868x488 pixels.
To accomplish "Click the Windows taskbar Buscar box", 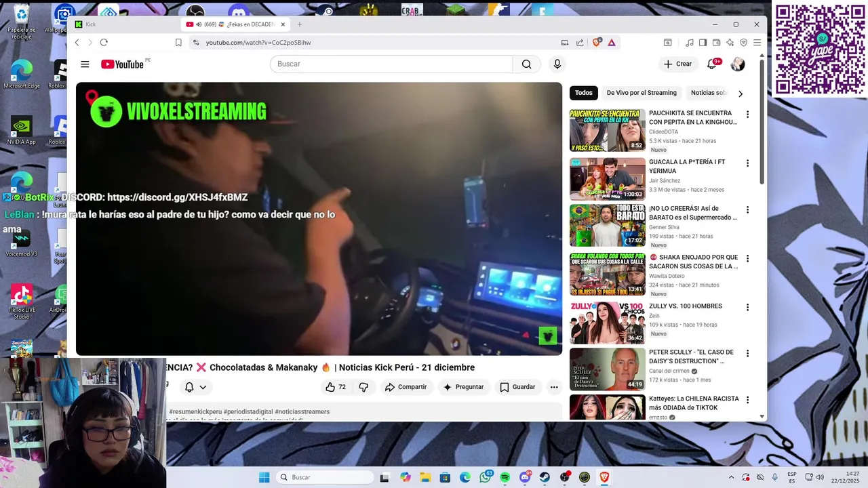I will pyautogui.click(x=325, y=477).
